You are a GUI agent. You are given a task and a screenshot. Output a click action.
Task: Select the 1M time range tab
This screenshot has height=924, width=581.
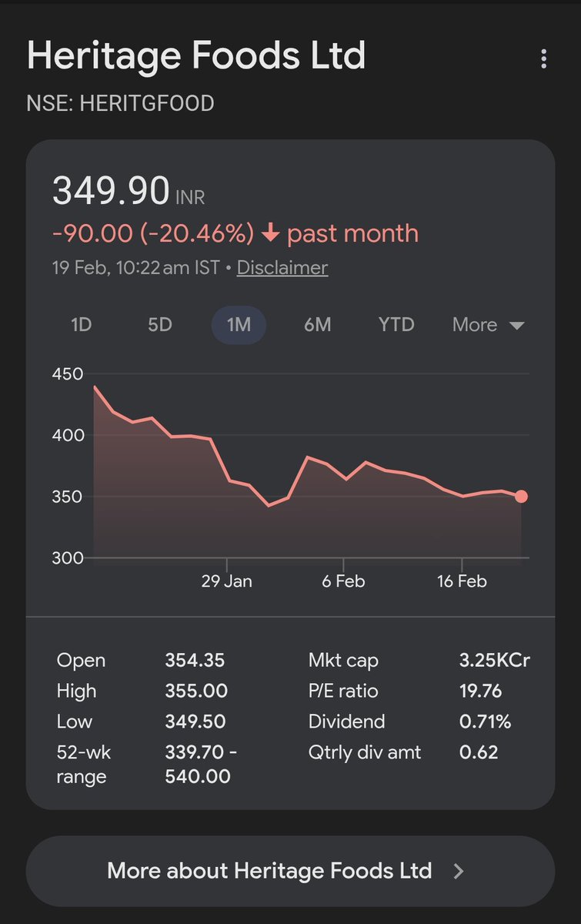(239, 325)
